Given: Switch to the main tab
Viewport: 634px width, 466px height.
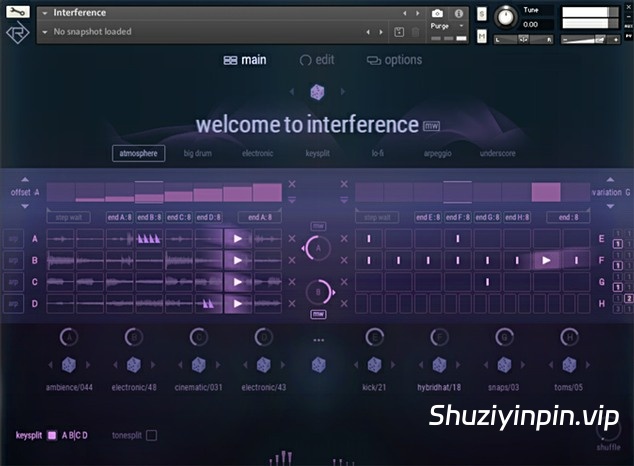Looking at the screenshot, I should [245, 60].
